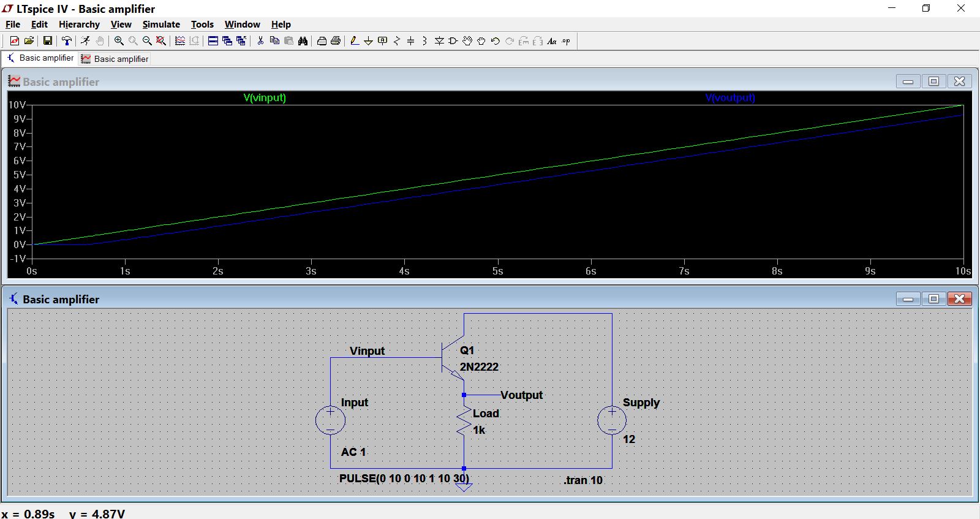The width and height of the screenshot is (980, 519).
Task: Zoom to fit with the crossed magnifier icon
Action: (161, 41)
